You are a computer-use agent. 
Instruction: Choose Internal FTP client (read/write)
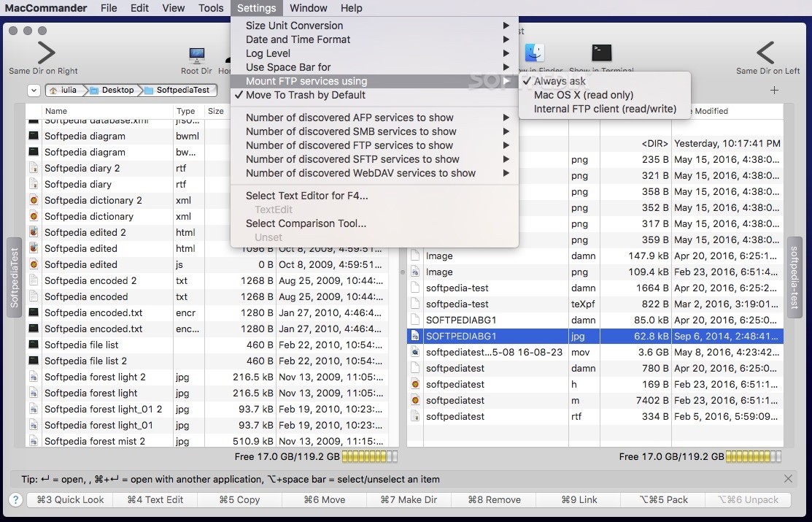pyautogui.click(x=605, y=109)
